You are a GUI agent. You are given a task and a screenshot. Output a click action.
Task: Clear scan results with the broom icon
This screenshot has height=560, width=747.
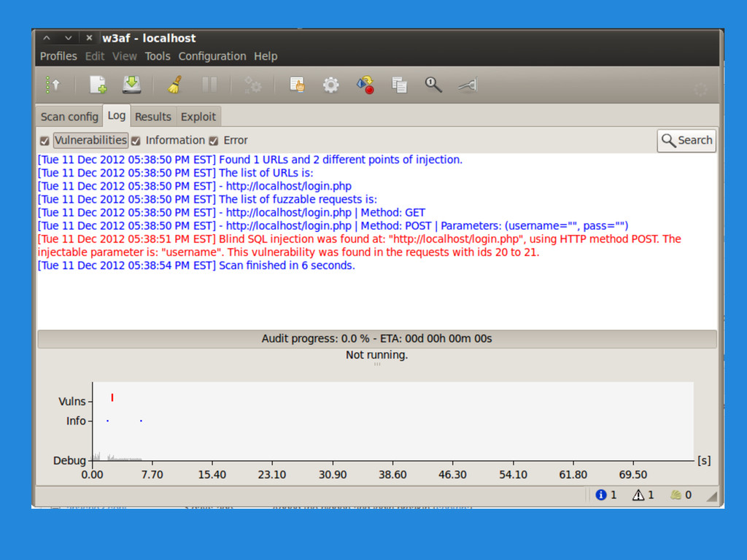pos(175,85)
